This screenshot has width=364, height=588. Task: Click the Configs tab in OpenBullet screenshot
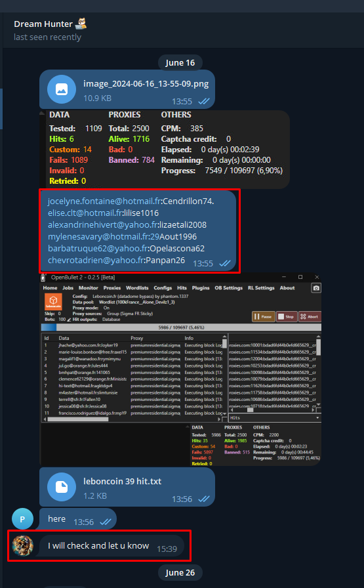click(x=163, y=288)
